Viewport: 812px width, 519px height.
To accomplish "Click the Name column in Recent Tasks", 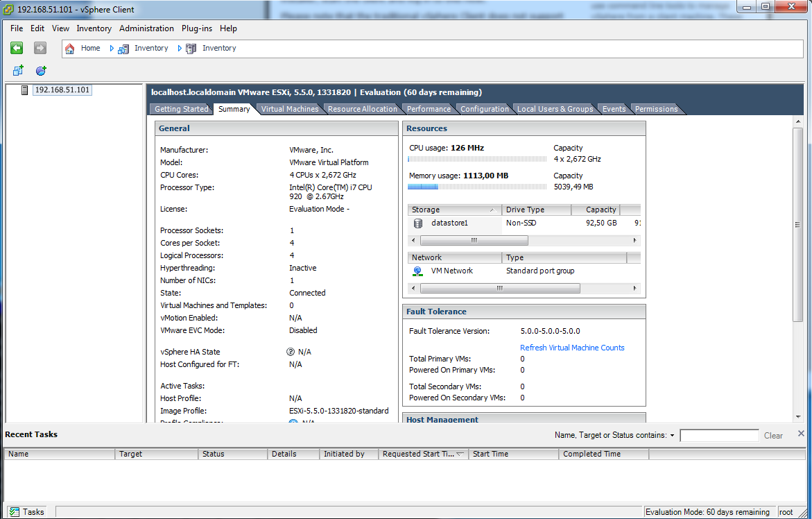I will tap(59, 454).
